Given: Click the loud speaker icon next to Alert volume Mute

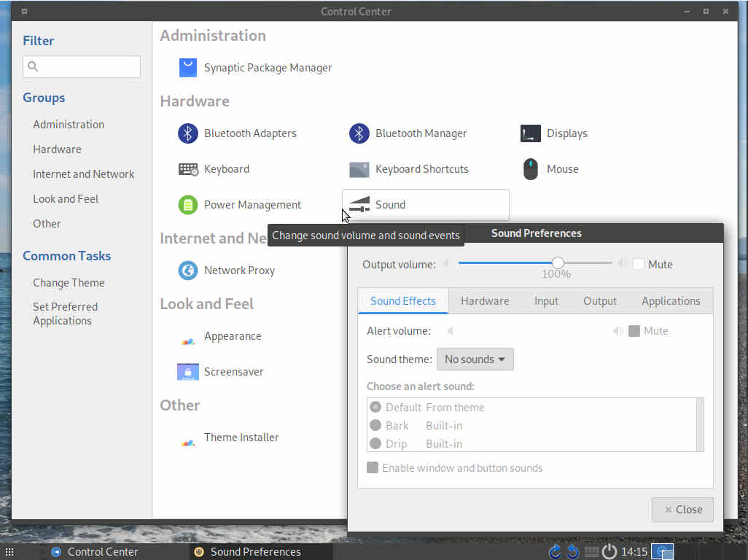Looking at the screenshot, I should tap(618, 331).
